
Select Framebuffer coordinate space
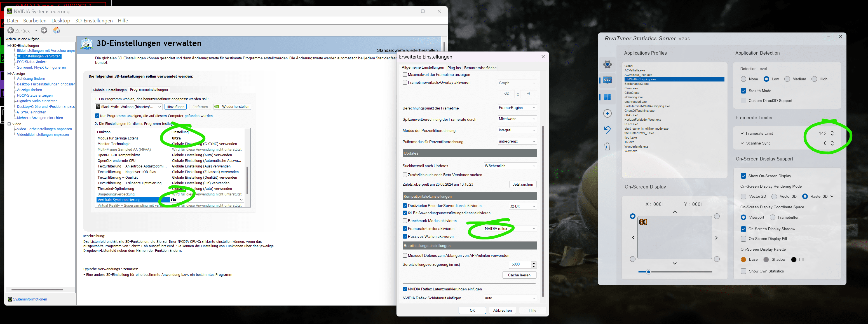772,218
